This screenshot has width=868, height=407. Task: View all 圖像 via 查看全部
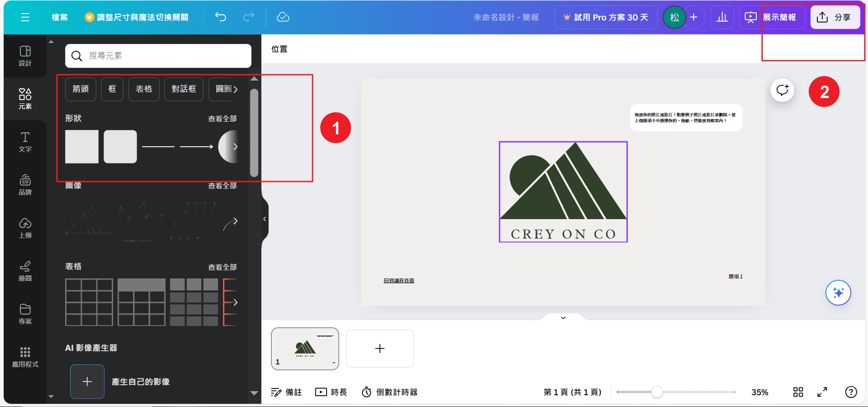pyautogui.click(x=222, y=186)
